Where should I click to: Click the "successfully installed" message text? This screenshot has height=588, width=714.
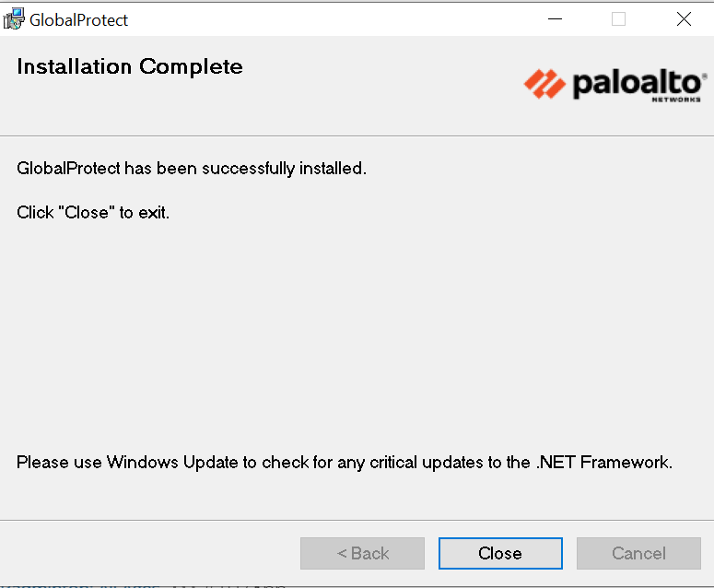(x=192, y=169)
